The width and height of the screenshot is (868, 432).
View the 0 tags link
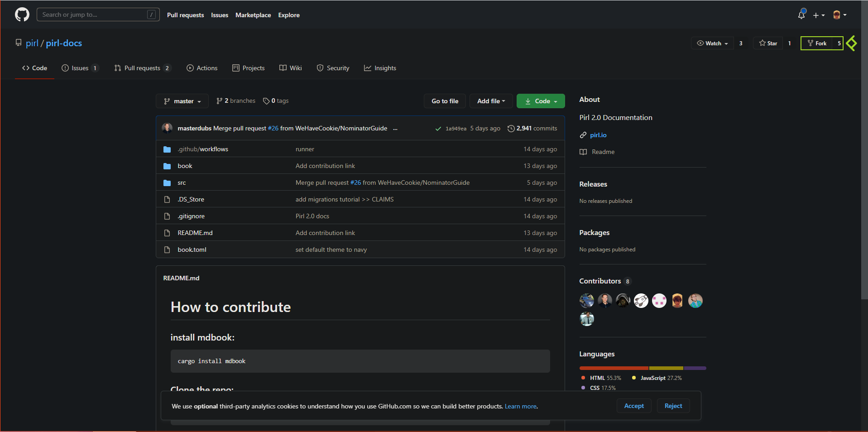click(276, 101)
